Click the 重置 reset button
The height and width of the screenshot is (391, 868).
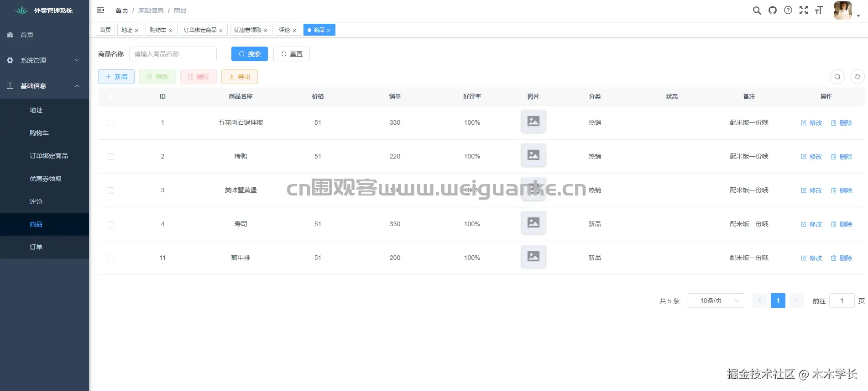tap(292, 54)
